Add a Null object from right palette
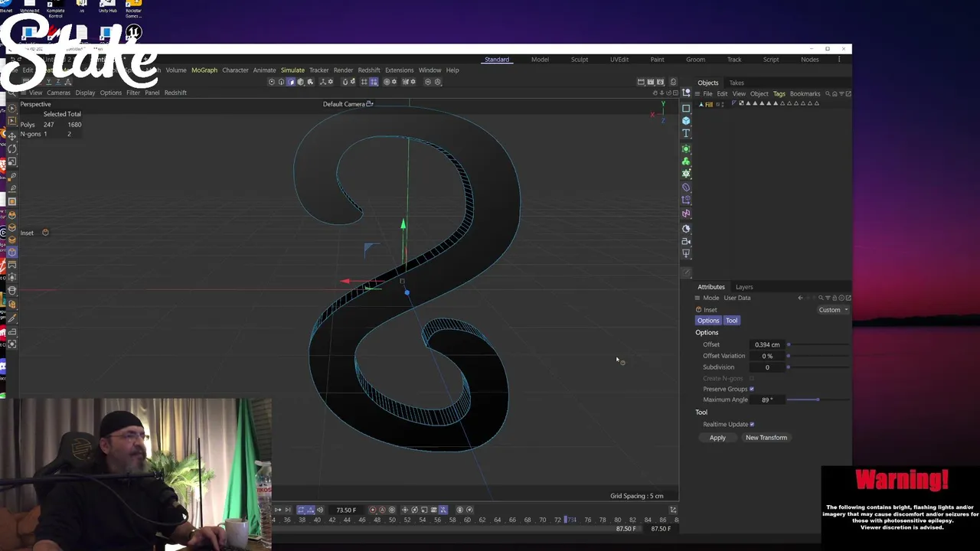 pyautogui.click(x=686, y=93)
